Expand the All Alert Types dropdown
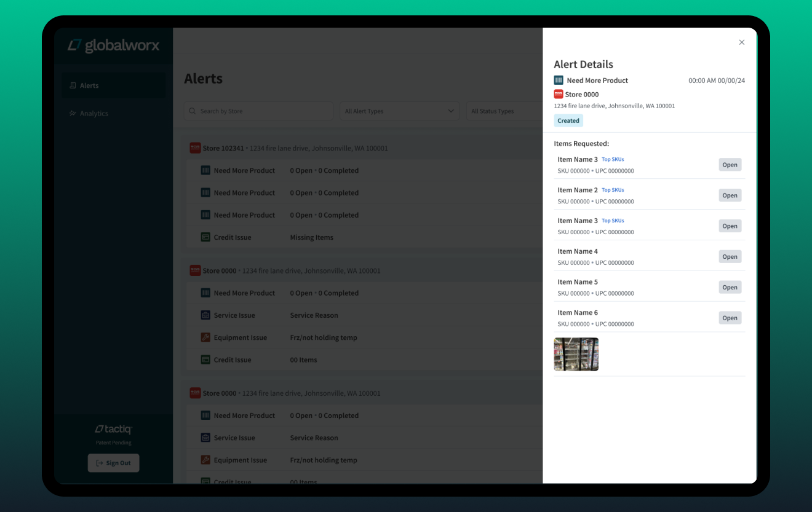 pyautogui.click(x=399, y=111)
